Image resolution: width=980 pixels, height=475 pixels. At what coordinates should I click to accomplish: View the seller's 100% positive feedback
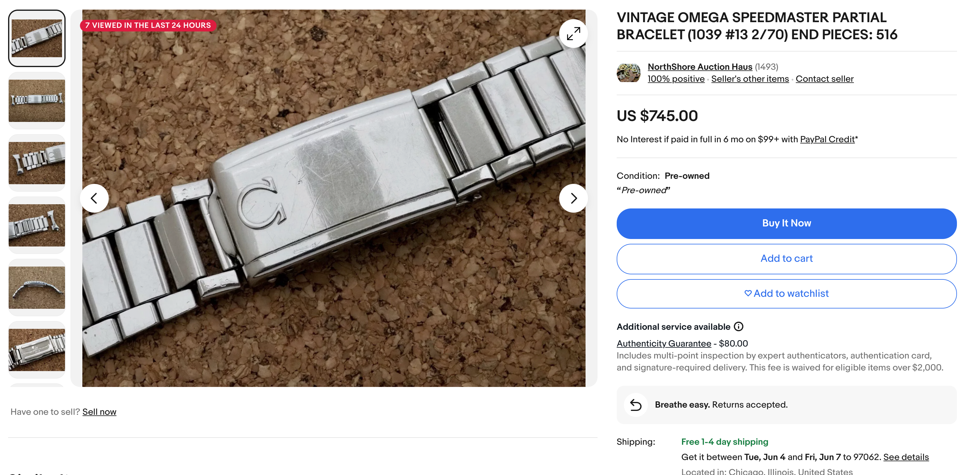click(x=676, y=79)
